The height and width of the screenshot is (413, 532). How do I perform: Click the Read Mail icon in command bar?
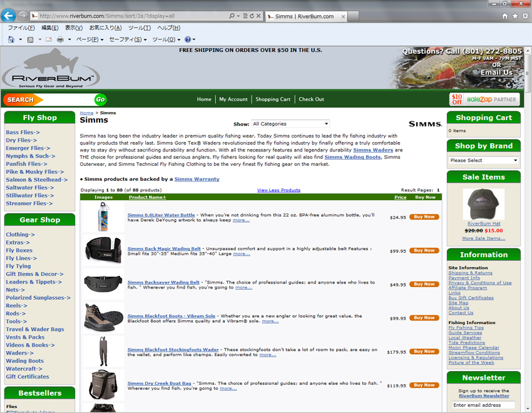coord(49,39)
